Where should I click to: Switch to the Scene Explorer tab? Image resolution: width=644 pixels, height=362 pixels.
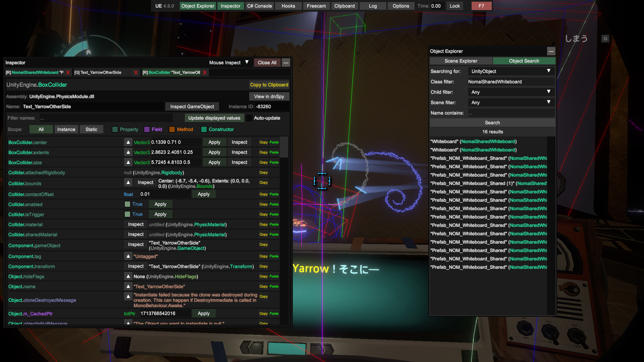461,61
